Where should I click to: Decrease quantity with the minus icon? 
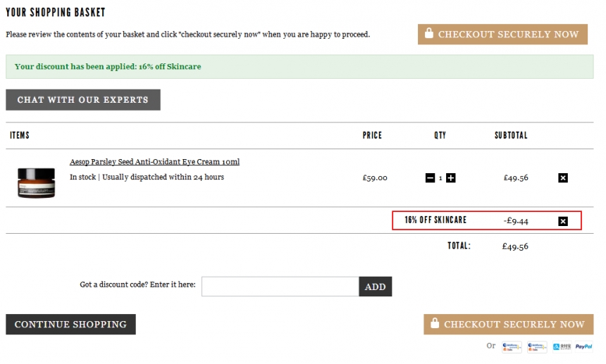[x=430, y=178]
